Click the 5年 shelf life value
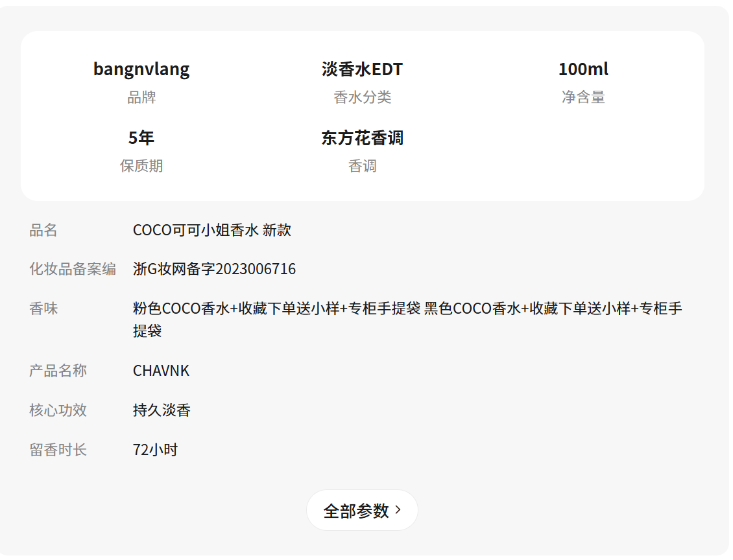Image resolution: width=733 pixels, height=560 pixels. 141,138
